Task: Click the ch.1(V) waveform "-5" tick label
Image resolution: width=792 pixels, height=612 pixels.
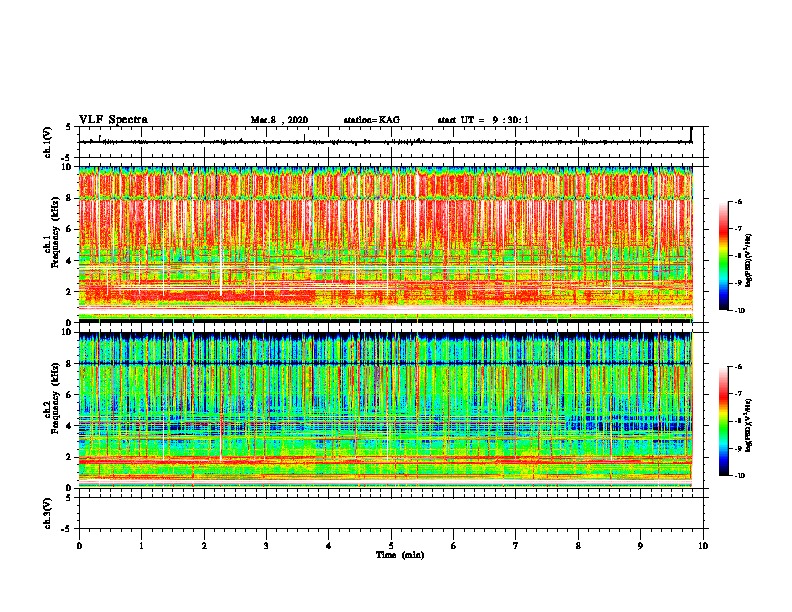Action: point(67,158)
